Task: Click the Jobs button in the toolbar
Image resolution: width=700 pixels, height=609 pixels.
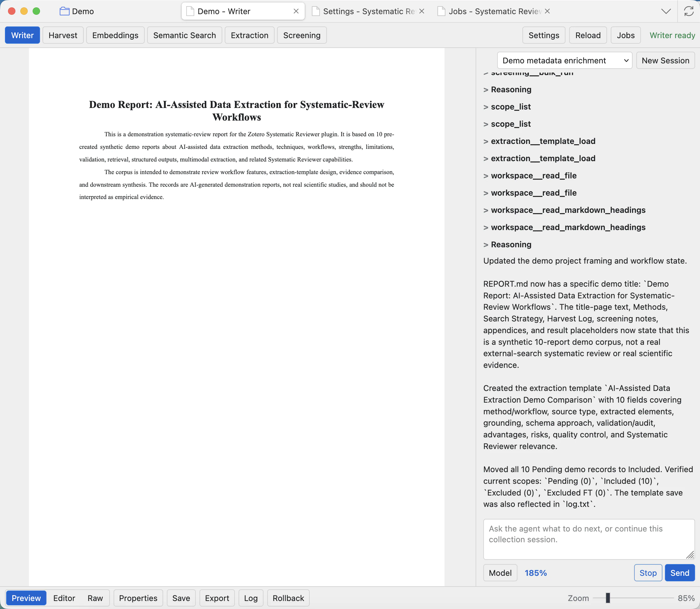Action: (x=626, y=35)
